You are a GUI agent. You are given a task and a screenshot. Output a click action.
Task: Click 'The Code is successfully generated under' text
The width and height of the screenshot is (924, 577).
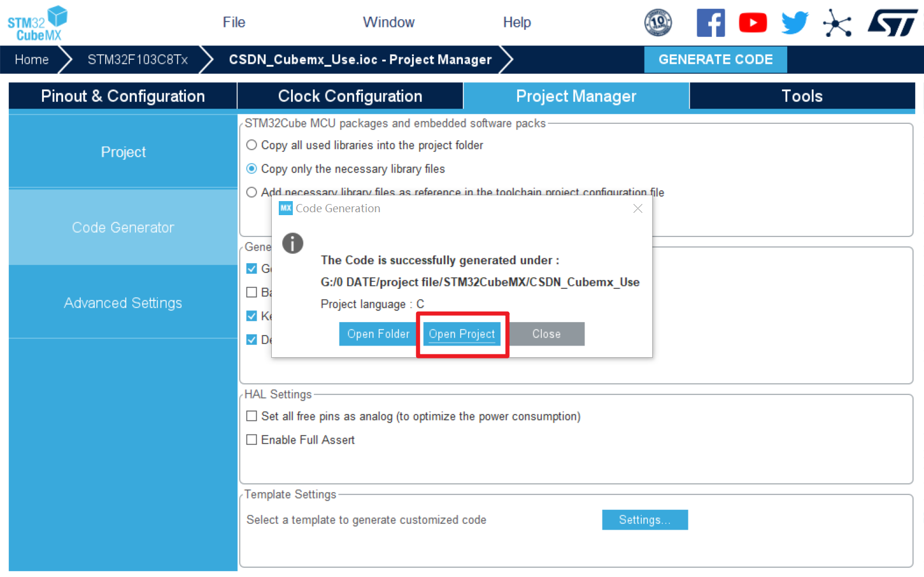[x=439, y=260]
